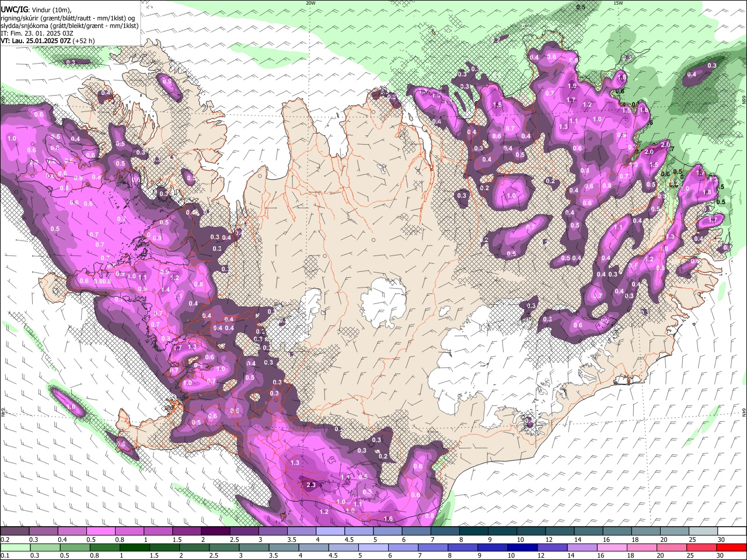Screen dimensions: 747x560
Task: Choose the bright red rain swatch after 30
Action: [731, 547]
